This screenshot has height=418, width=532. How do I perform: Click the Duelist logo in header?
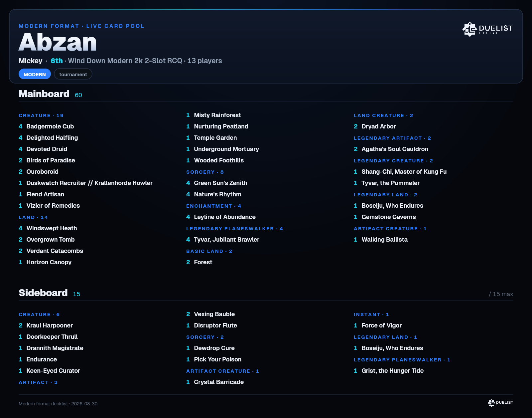point(487,29)
